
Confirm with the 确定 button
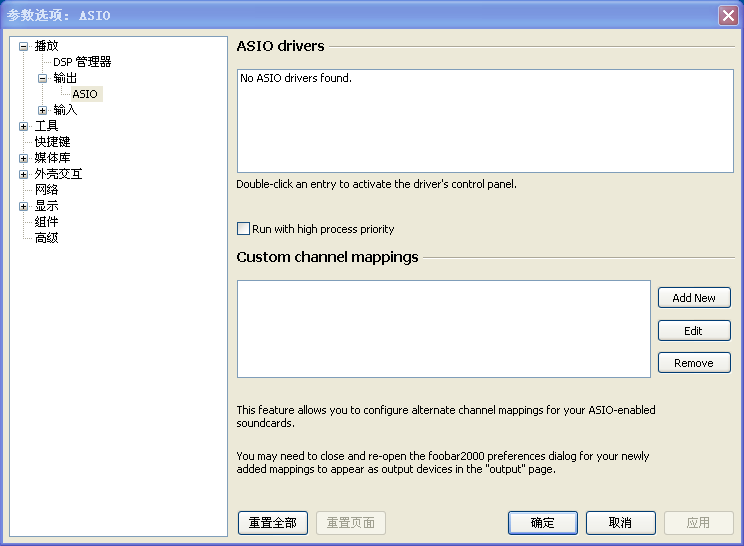coord(543,523)
